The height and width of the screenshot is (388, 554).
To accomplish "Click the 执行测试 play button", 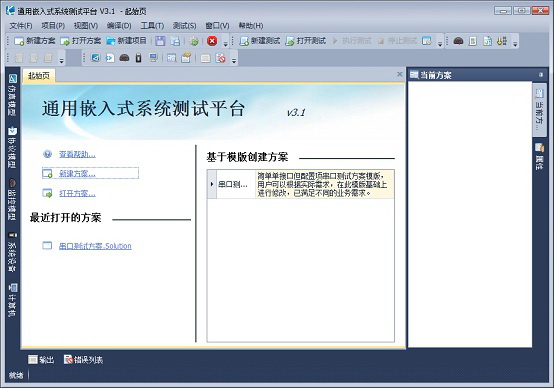I will tap(351, 41).
